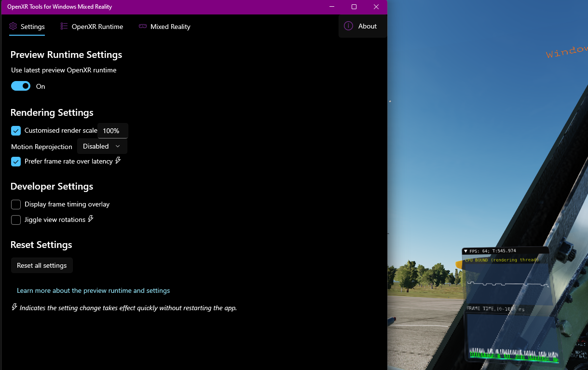Click the Rendering Settings heading

[52, 112]
